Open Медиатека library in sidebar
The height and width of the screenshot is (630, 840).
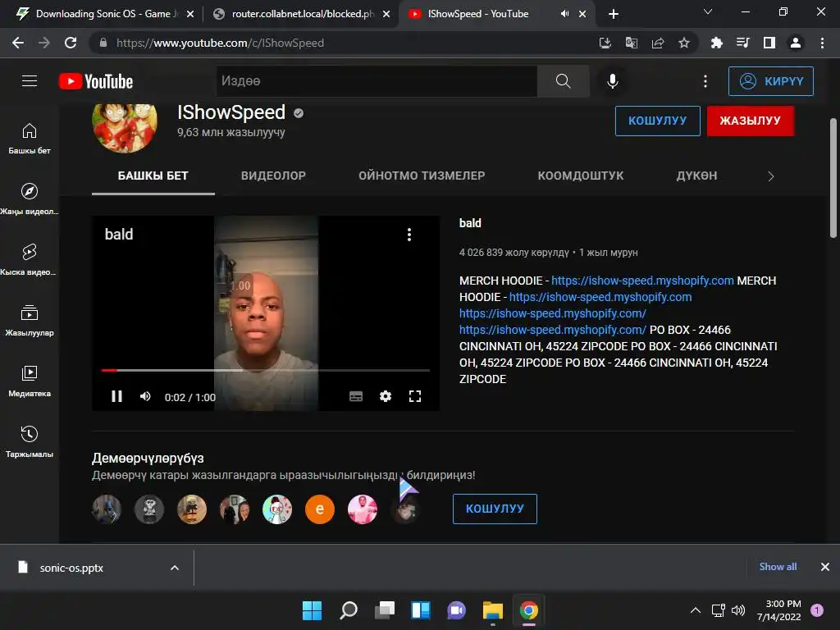pyautogui.click(x=30, y=381)
